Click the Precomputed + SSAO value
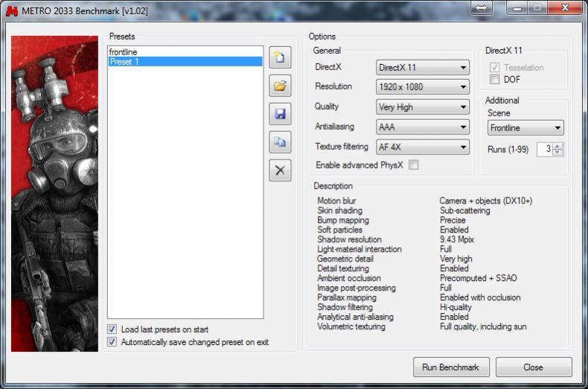This screenshot has height=389, width=588. point(478,278)
